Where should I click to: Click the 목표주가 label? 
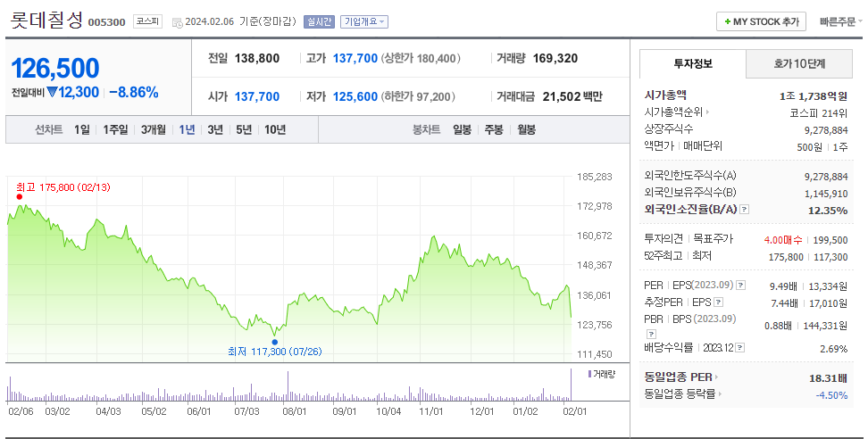[x=713, y=239]
